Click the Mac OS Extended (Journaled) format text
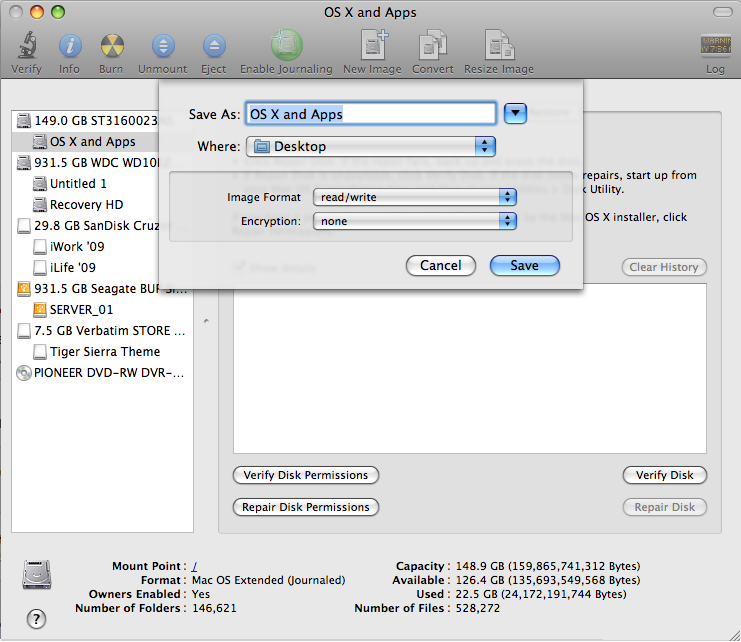Viewport: 741px width, 642px height. click(268, 580)
